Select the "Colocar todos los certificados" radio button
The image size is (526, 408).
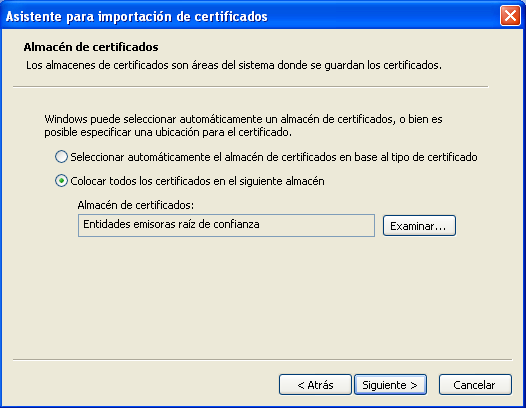click(61, 181)
